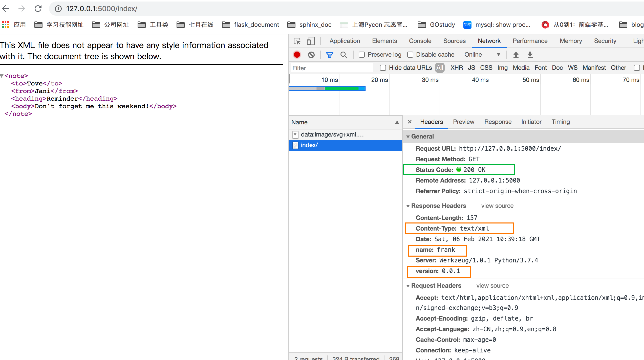Collapse the General section triangle

408,137
